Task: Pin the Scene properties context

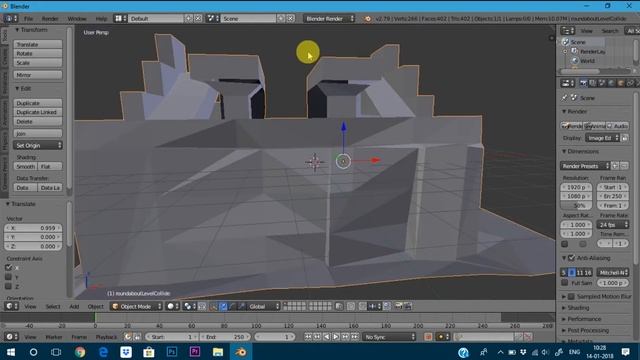Action: click(564, 98)
